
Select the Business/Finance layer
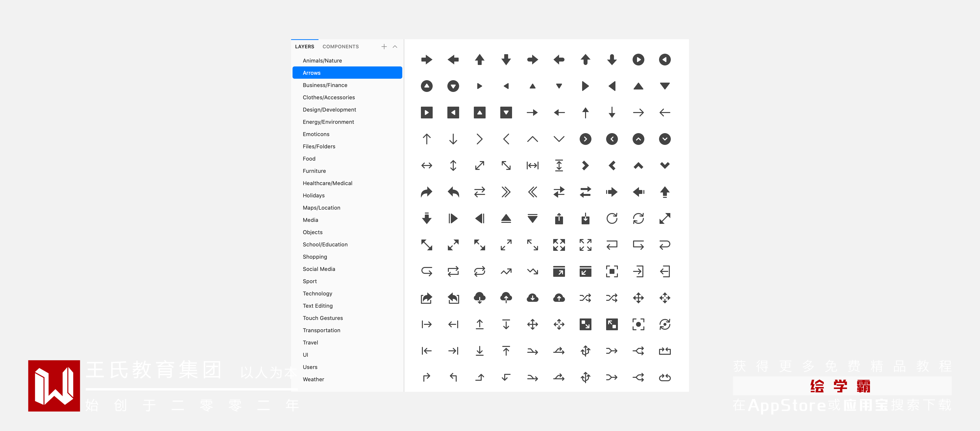click(x=325, y=85)
